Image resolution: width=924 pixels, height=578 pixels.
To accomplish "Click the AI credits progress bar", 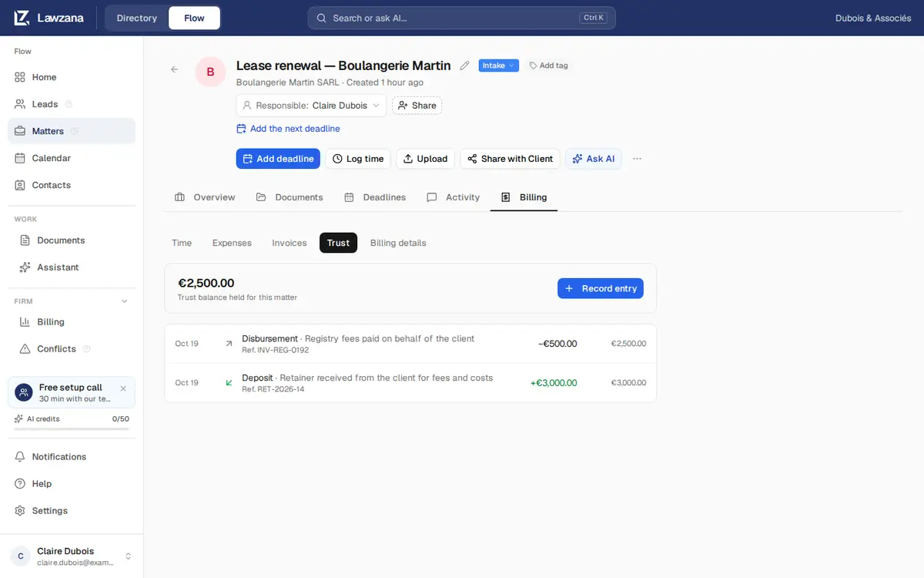I will coord(72,428).
